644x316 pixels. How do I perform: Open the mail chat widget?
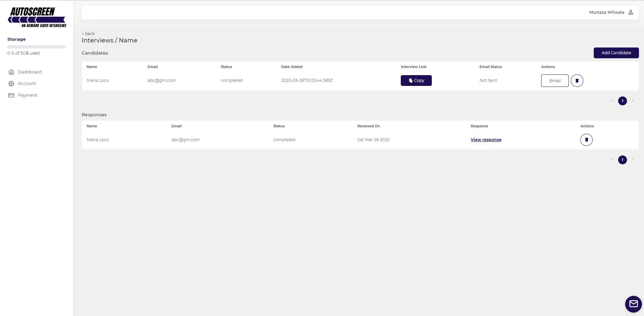click(x=633, y=304)
